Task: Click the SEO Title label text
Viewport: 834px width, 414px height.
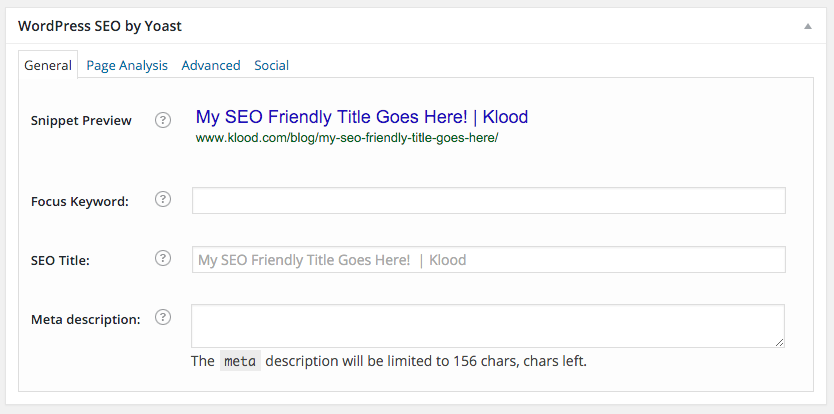Action: [61, 260]
